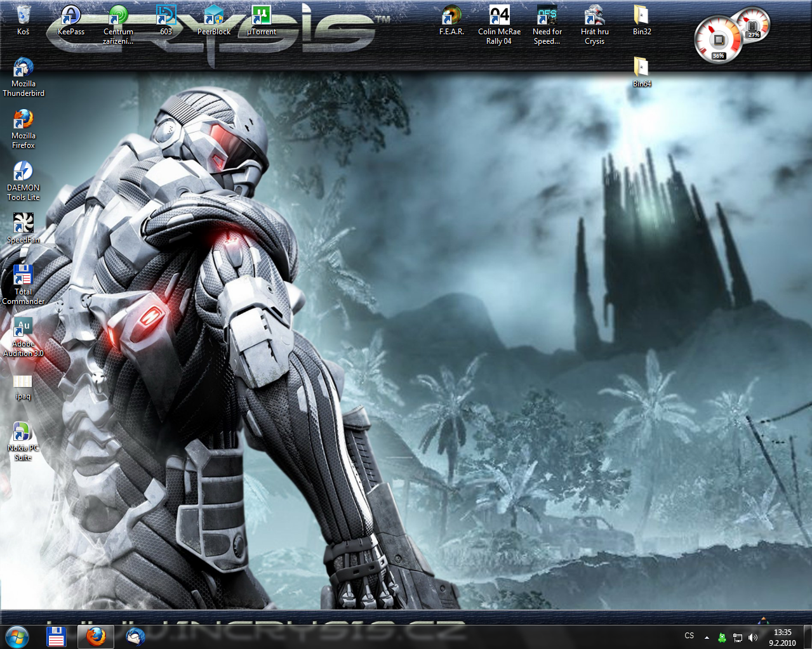Click the Thunderbird taskbar button

(135, 636)
